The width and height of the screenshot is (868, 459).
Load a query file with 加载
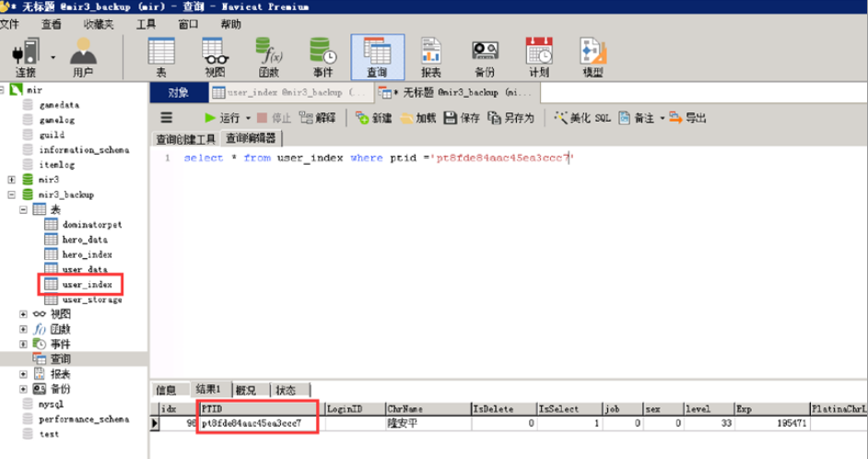(x=418, y=118)
